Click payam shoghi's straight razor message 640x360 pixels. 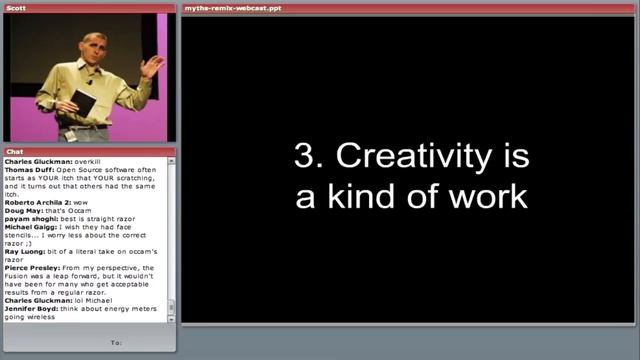coord(70,219)
